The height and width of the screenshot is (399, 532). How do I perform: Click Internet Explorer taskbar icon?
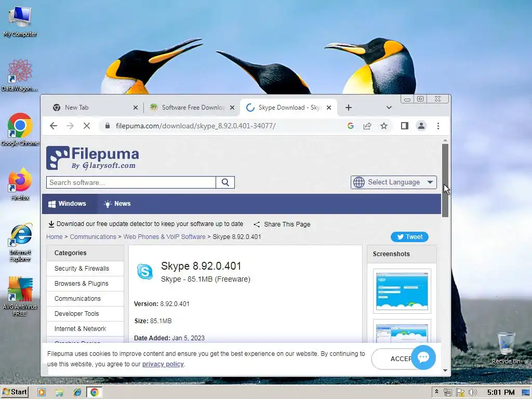tap(77, 393)
